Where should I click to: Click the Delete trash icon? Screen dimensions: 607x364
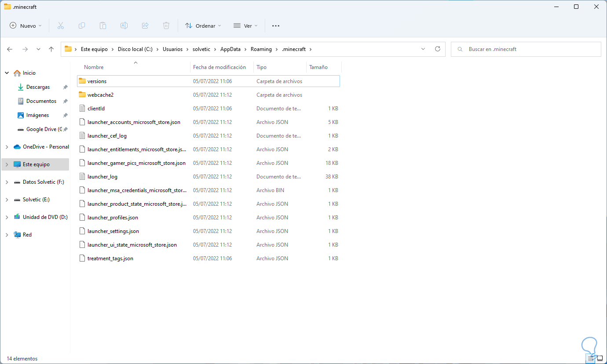pos(166,26)
